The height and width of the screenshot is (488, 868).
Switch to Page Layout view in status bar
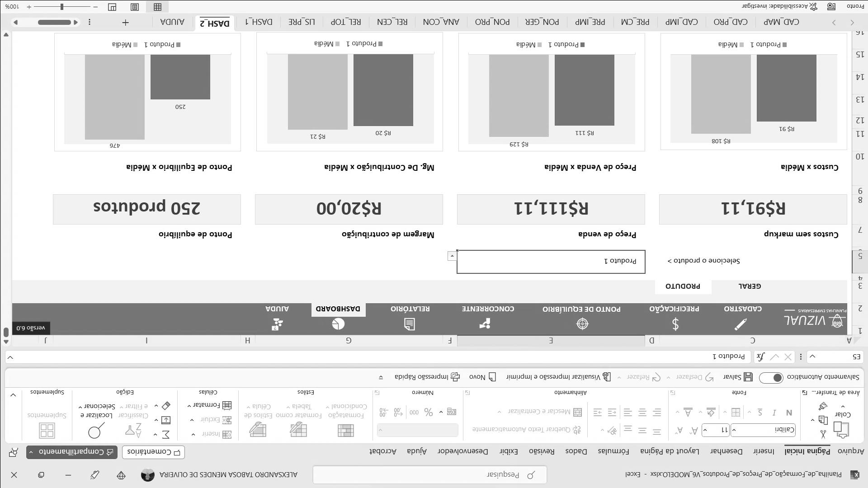[135, 7]
